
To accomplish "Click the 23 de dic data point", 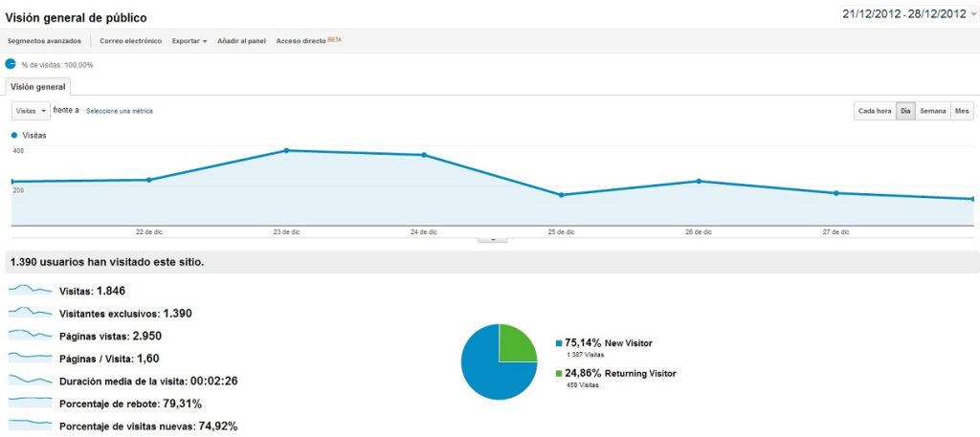I will (286, 150).
